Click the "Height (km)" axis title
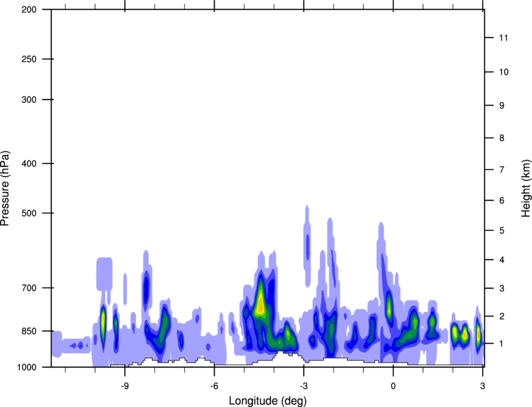532x407 pixels. click(526, 188)
